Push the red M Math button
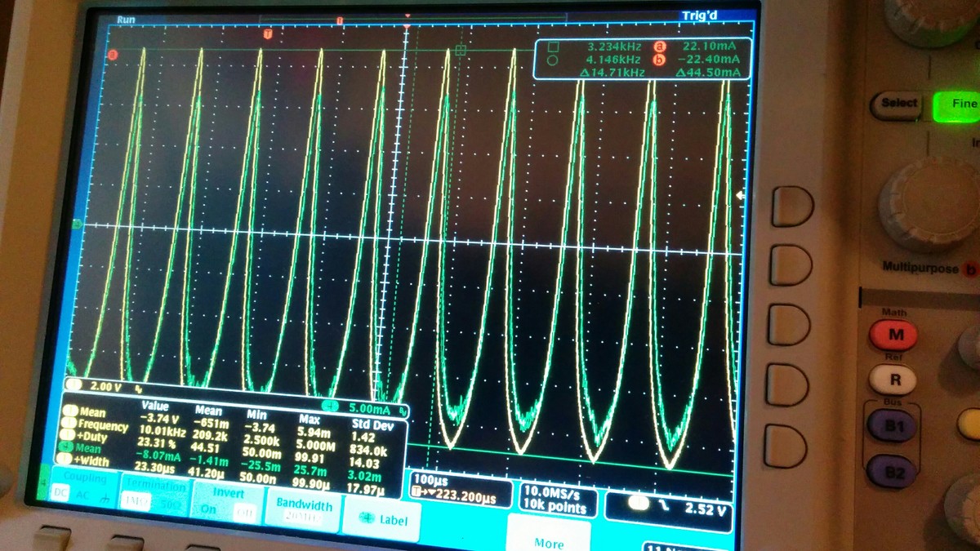Viewport: 980px width, 551px height. 893,335
